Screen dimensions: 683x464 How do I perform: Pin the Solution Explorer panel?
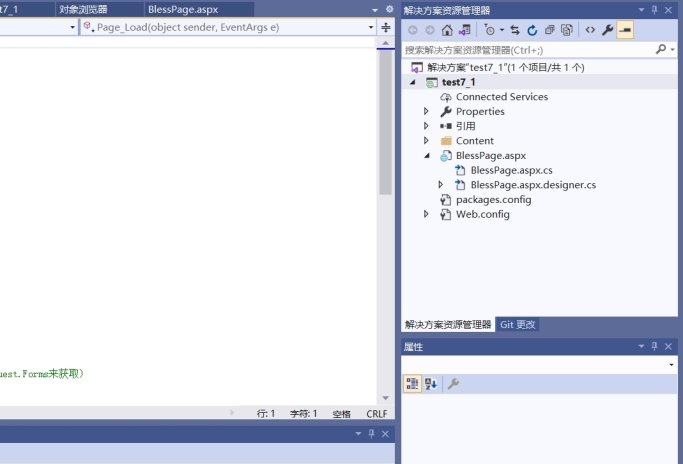point(654,10)
